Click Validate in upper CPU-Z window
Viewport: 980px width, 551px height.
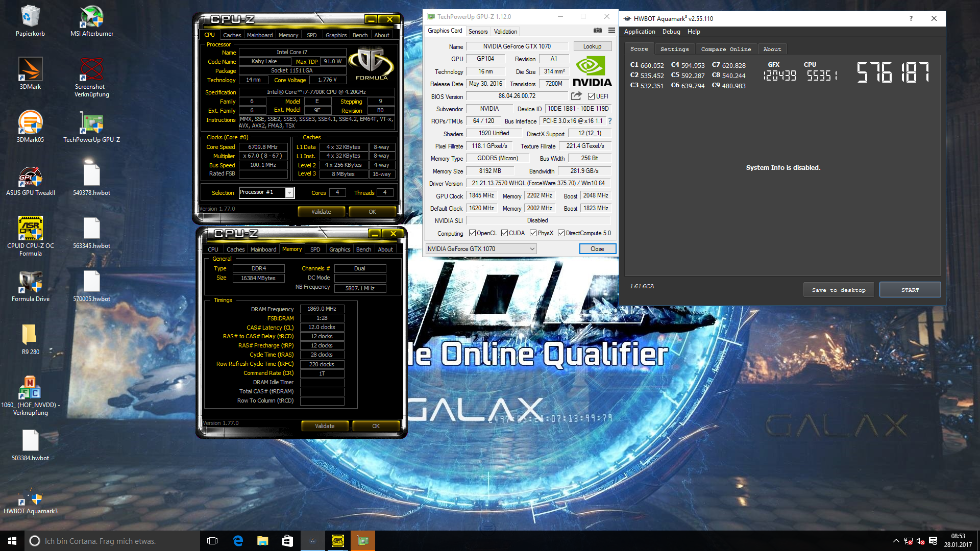click(x=321, y=212)
